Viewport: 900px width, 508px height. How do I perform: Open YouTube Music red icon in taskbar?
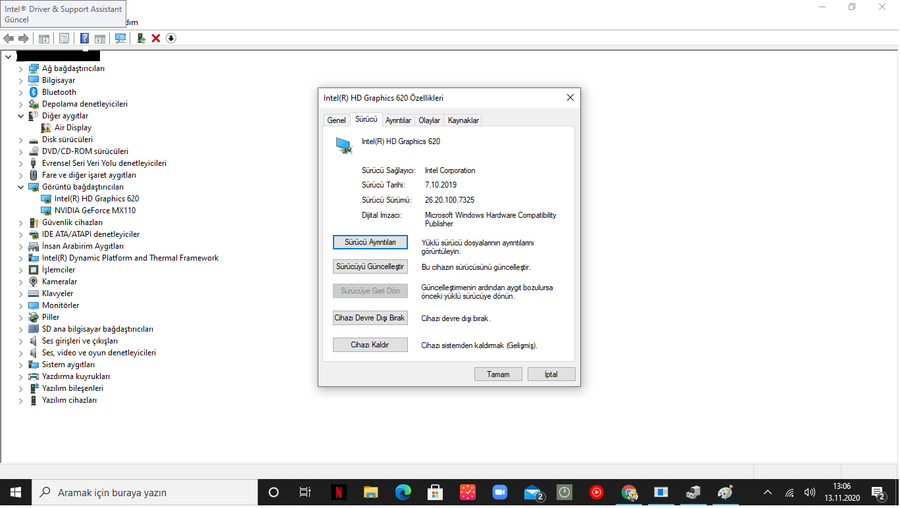[x=596, y=493]
